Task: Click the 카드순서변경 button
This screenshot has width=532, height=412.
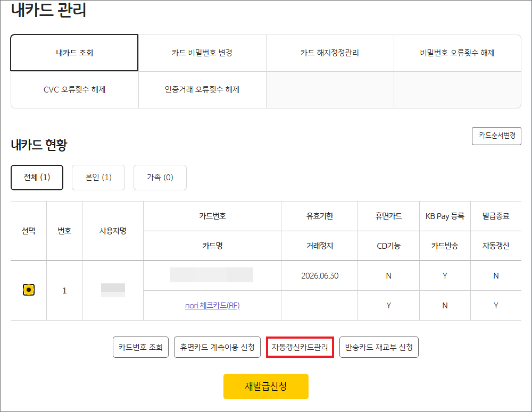Action: click(496, 136)
